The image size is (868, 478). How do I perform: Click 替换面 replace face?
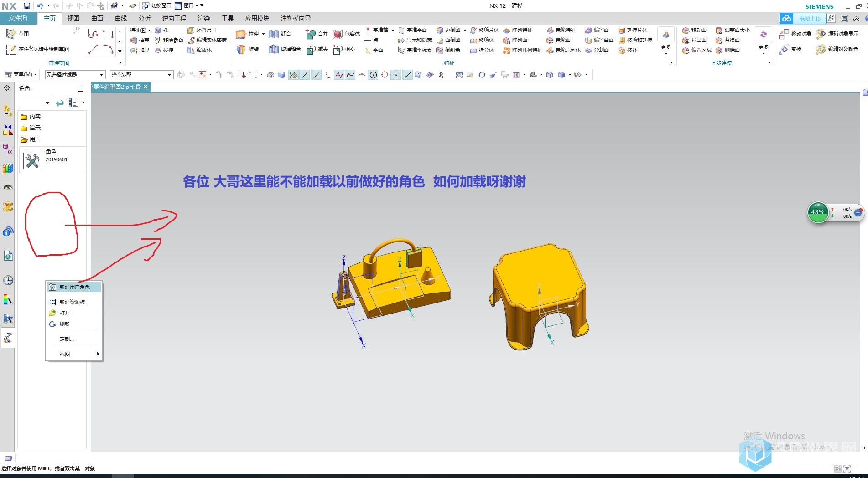pyautogui.click(x=728, y=40)
